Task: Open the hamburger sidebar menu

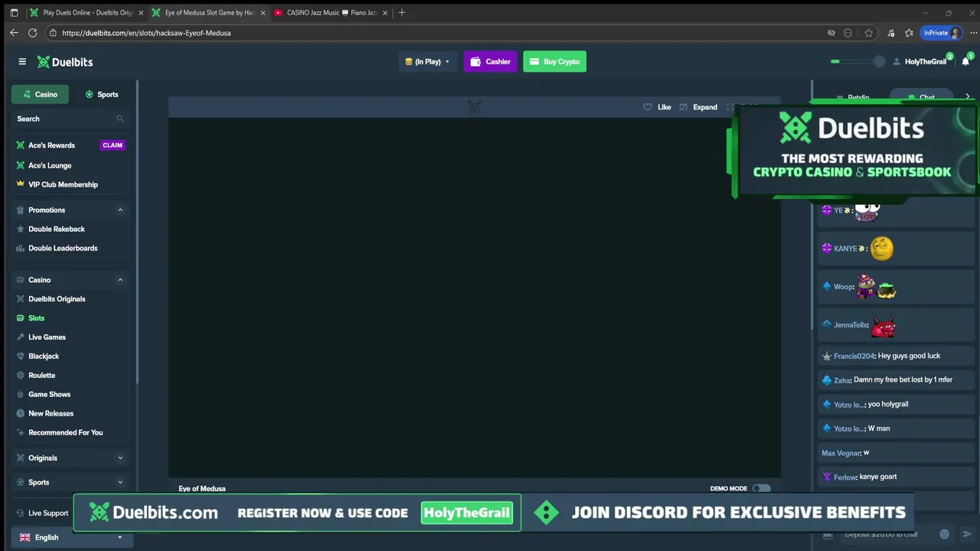Action: pos(22,62)
